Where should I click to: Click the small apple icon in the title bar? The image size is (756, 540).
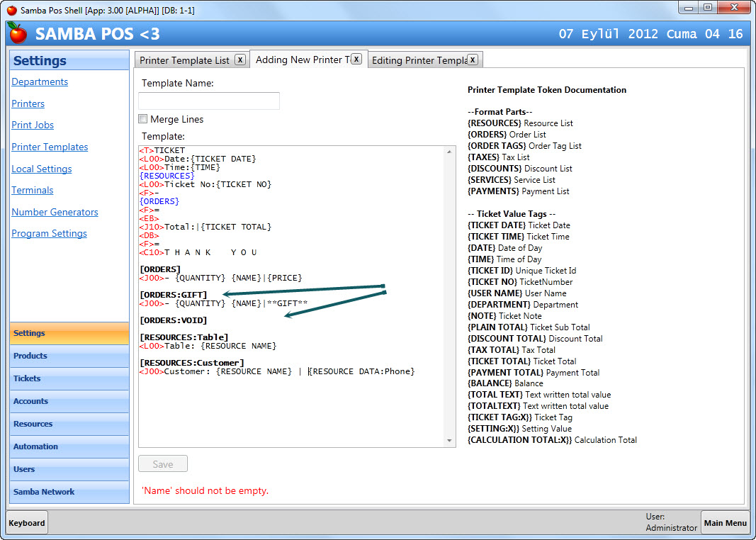11,10
